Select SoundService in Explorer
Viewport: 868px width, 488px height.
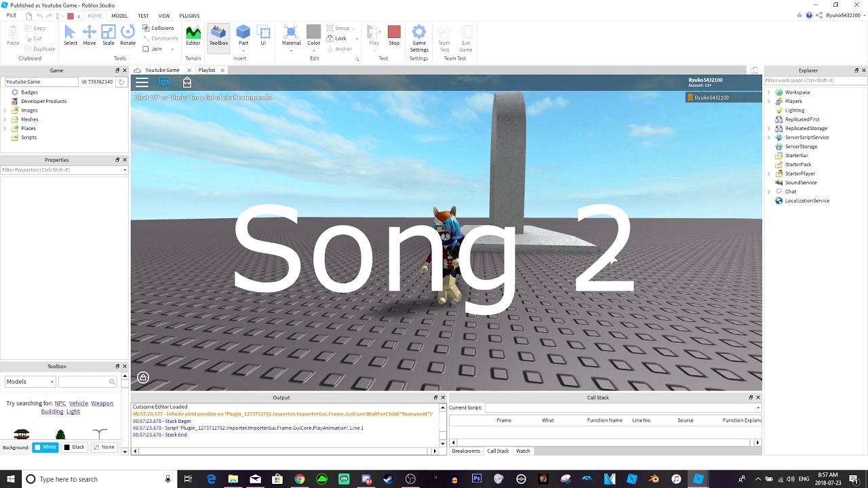click(x=800, y=182)
